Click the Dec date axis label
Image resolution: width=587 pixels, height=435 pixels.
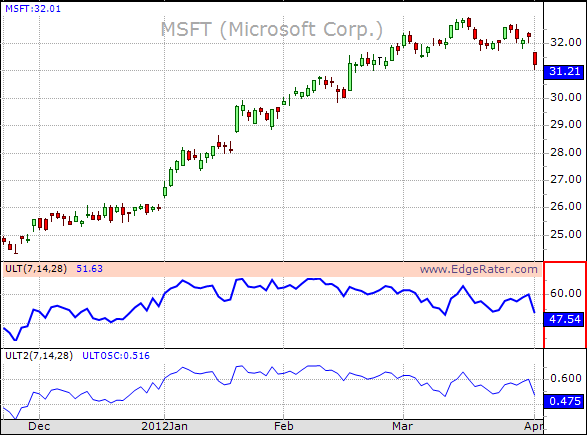pyautogui.click(x=39, y=426)
